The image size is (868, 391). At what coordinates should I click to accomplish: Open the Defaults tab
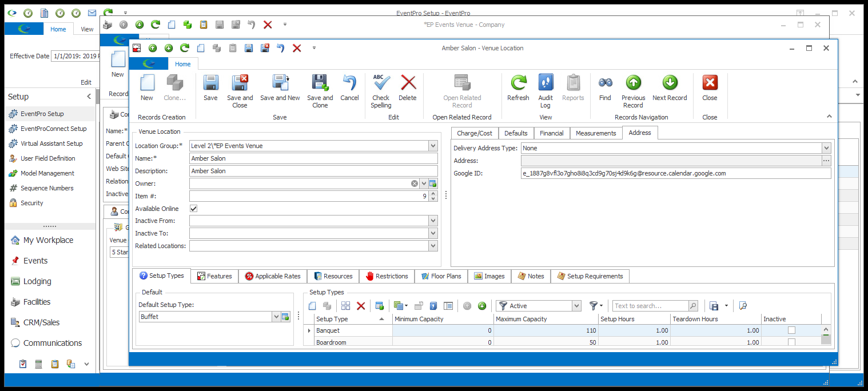(516, 133)
